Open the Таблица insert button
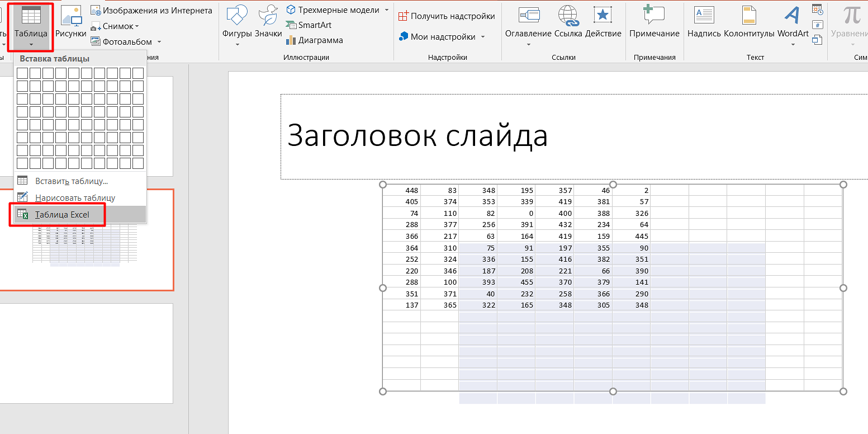Screen dimensions: 868x434 (31, 26)
